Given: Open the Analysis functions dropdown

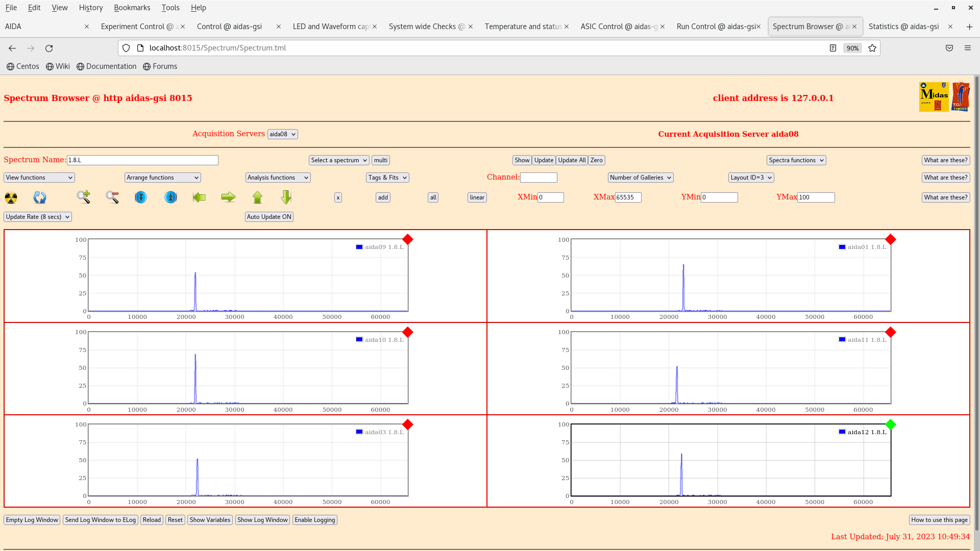Looking at the screenshot, I should [x=278, y=178].
